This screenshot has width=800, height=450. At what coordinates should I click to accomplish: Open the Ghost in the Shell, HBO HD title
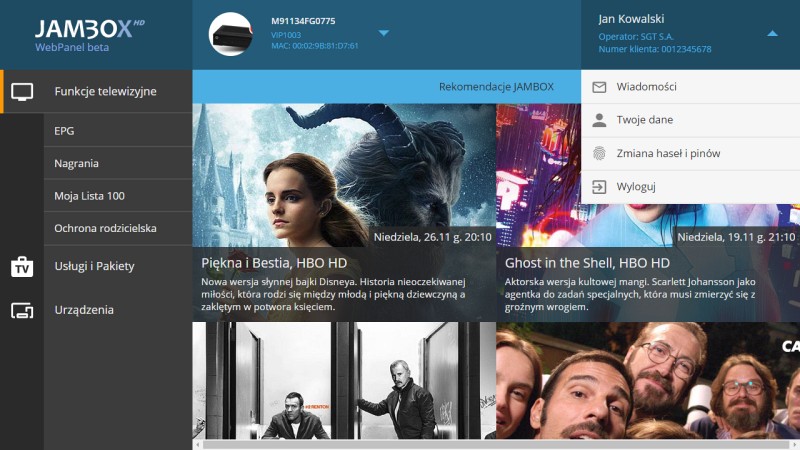tap(587, 263)
